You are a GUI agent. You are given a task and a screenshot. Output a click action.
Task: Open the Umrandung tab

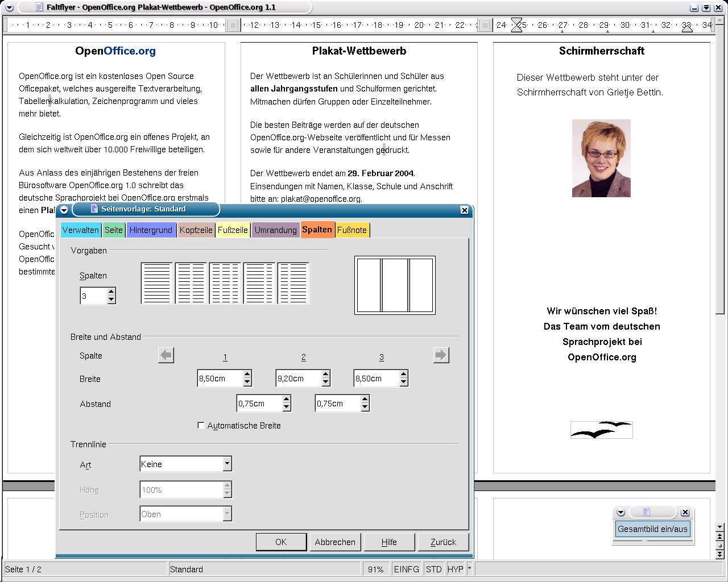click(275, 230)
